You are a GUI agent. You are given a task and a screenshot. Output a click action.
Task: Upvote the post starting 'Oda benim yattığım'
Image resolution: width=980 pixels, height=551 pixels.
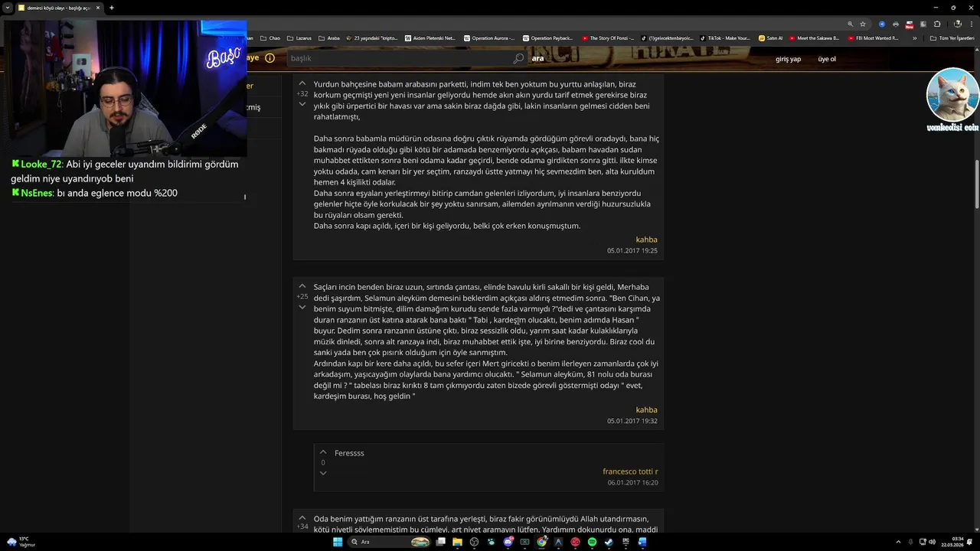[302, 517]
